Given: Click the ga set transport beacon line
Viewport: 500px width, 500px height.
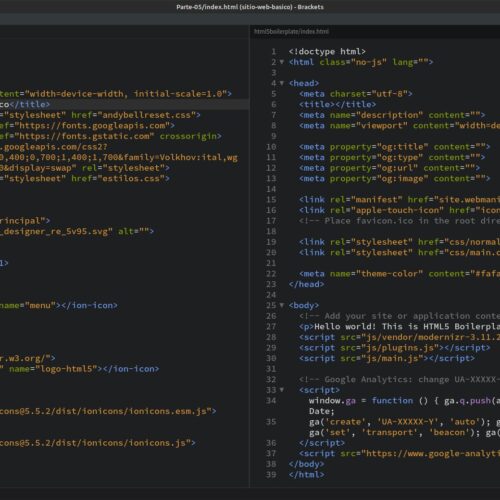Looking at the screenshot, I should click(x=404, y=433).
